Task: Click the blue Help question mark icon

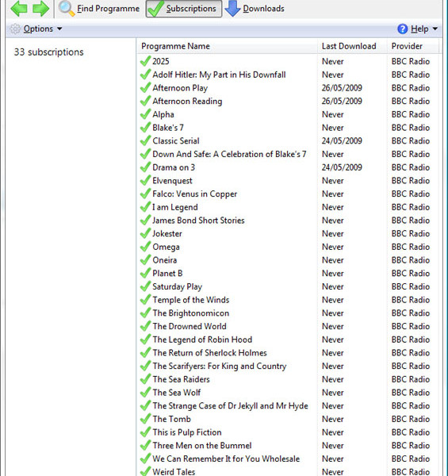Action: (x=403, y=29)
